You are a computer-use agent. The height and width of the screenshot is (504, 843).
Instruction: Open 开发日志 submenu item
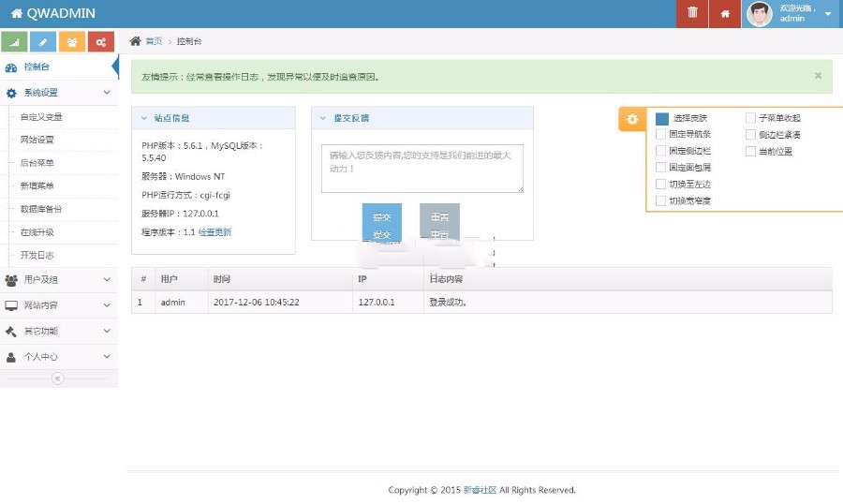pyautogui.click(x=37, y=256)
